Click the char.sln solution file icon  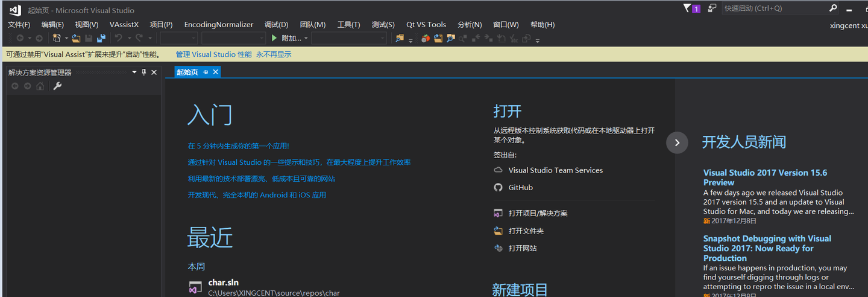coord(195,287)
